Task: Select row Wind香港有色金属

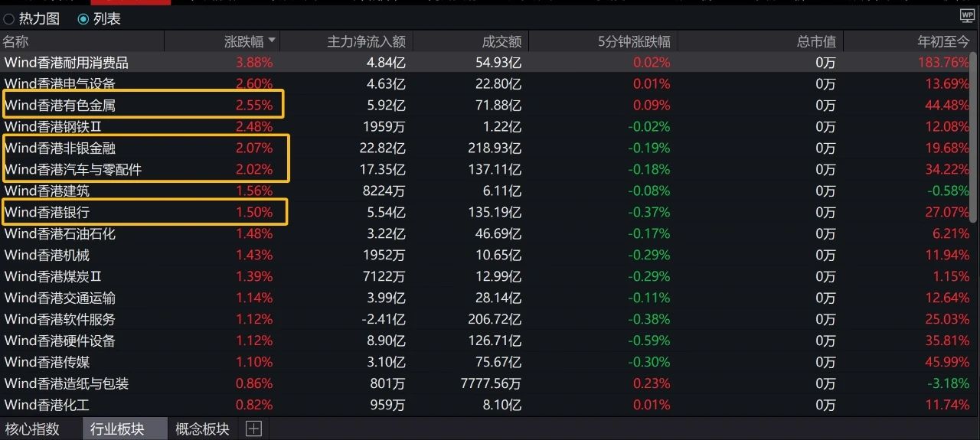Action: coord(485,106)
